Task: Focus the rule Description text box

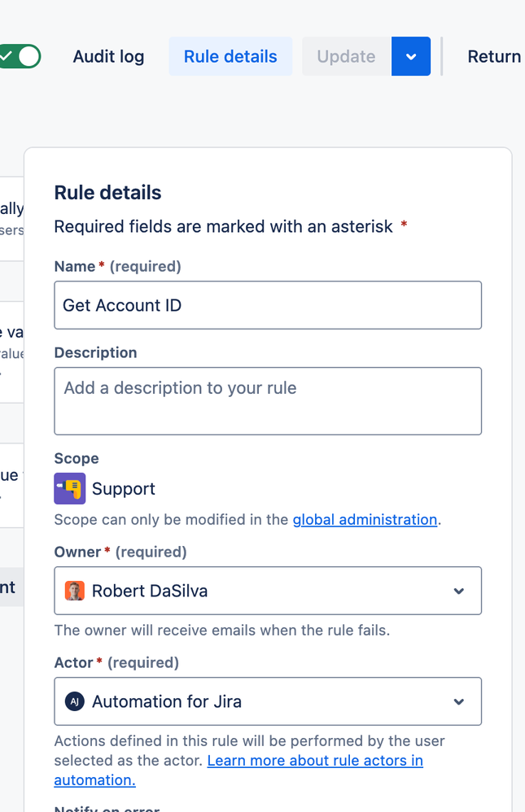Action: click(268, 400)
